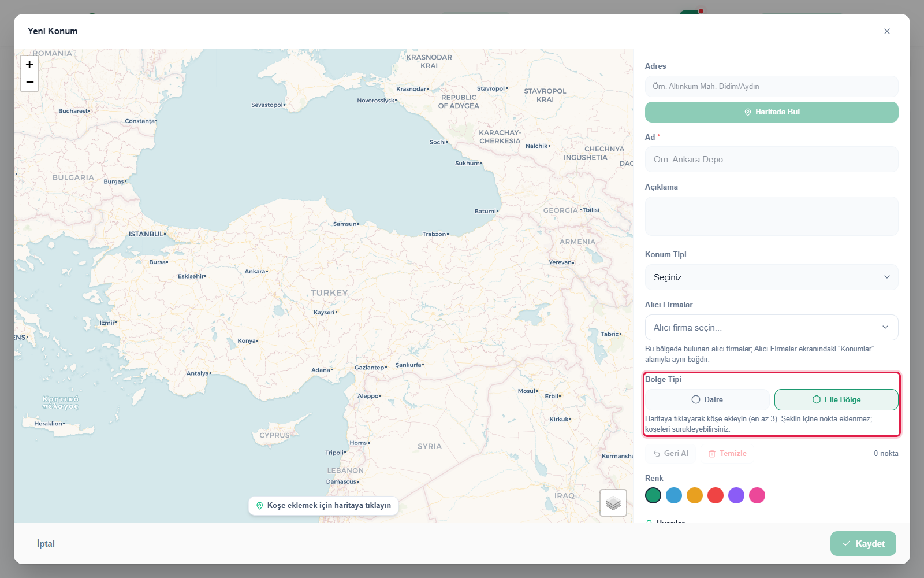The height and width of the screenshot is (578, 924).
Task: Pick the red color swatch
Action: (716, 495)
